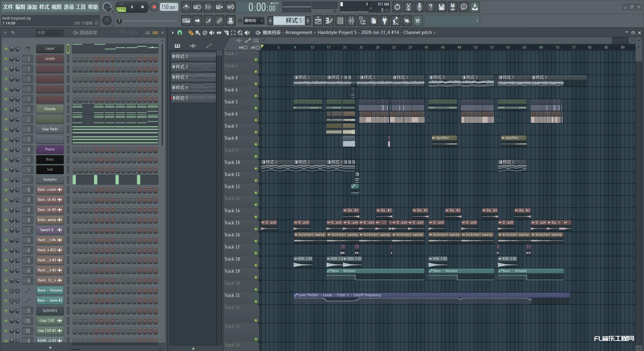Select 样式 3 in pattern picker
Image resolution: width=644 pixels, height=351 pixels.
point(193,77)
